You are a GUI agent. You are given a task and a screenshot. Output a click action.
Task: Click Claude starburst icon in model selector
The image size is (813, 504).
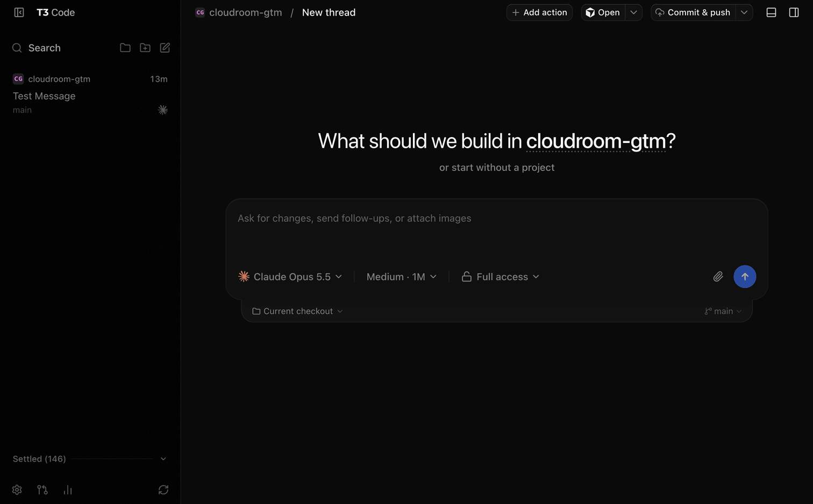pyautogui.click(x=244, y=277)
